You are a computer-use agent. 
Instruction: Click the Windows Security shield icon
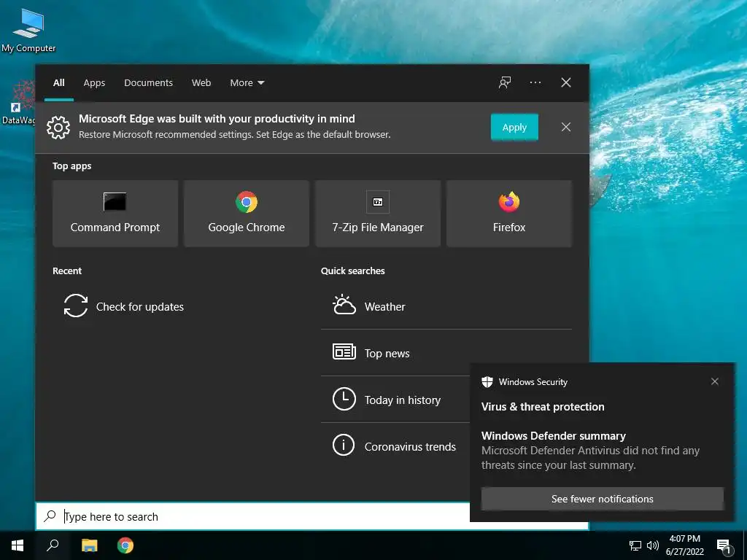point(487,382)
